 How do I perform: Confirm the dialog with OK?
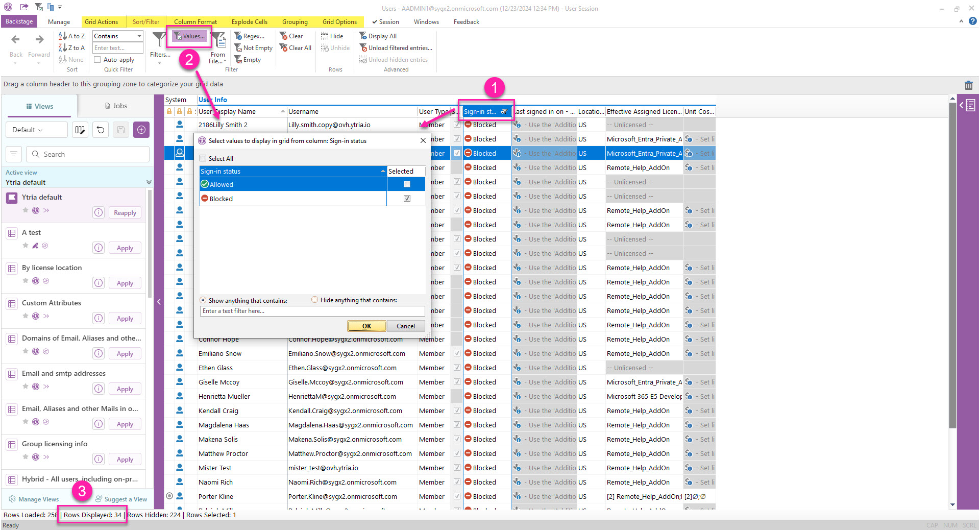click(366, 326)
